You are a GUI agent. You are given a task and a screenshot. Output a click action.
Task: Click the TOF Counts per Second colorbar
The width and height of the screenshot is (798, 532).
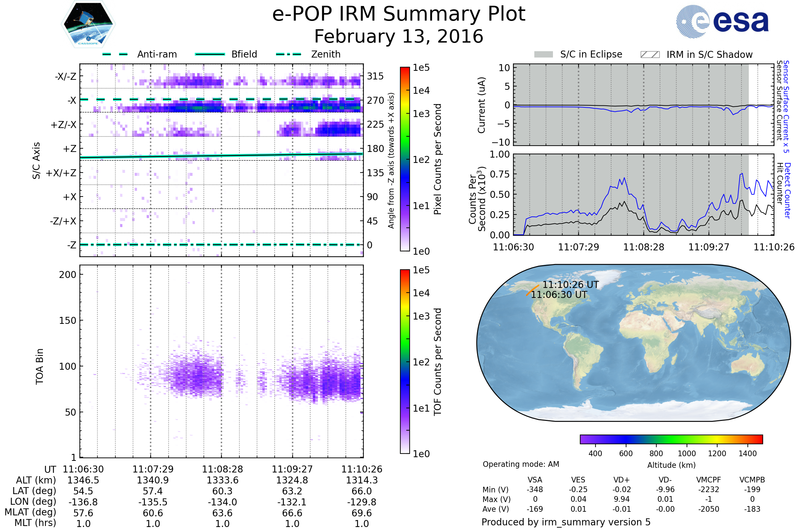[405, 361]
